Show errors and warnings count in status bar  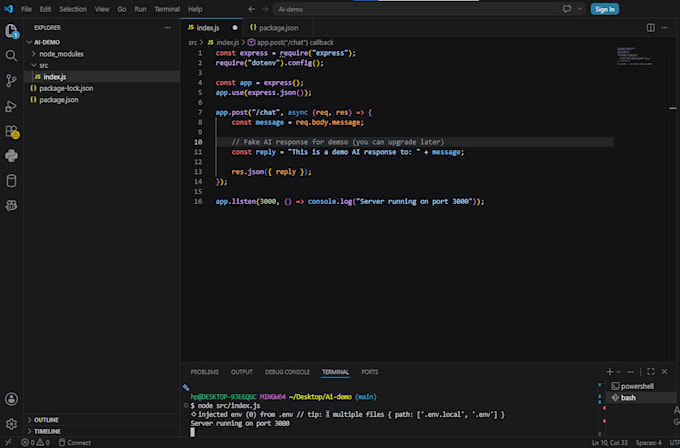pos(36,442)
